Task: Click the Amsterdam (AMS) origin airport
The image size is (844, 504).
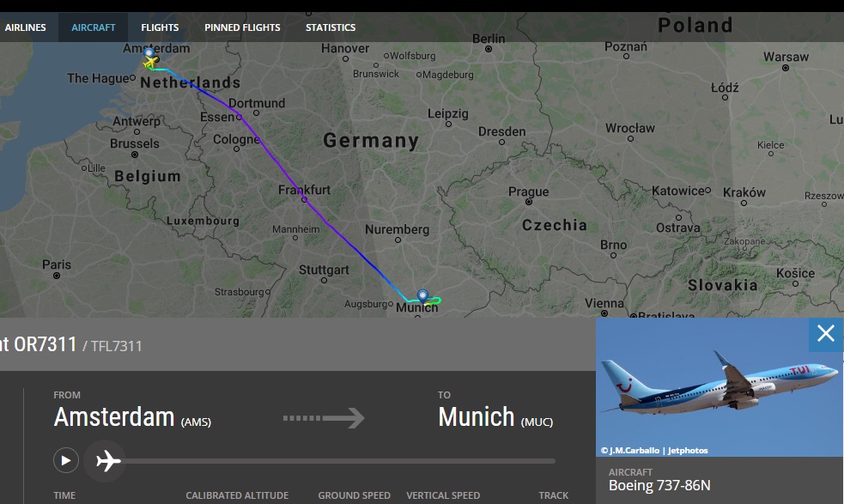Action: pos(132,417)
